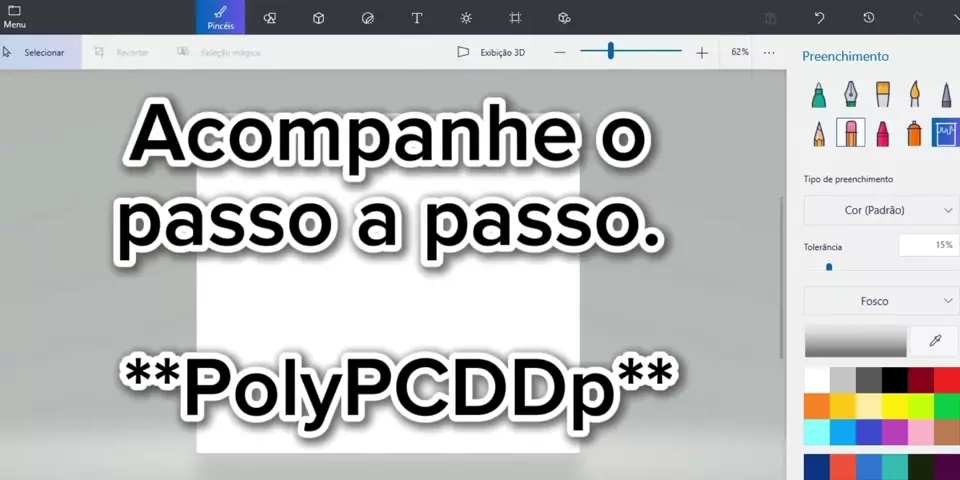Pick the gold color swatch
This screenshot has height=480, width=960.
point(843,406)
